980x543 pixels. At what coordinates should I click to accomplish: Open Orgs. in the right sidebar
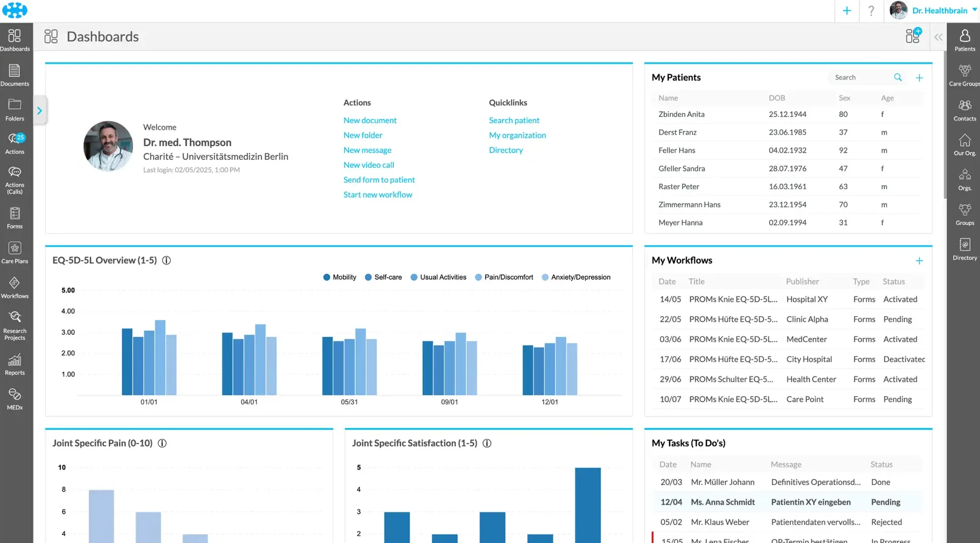point(965,179)
